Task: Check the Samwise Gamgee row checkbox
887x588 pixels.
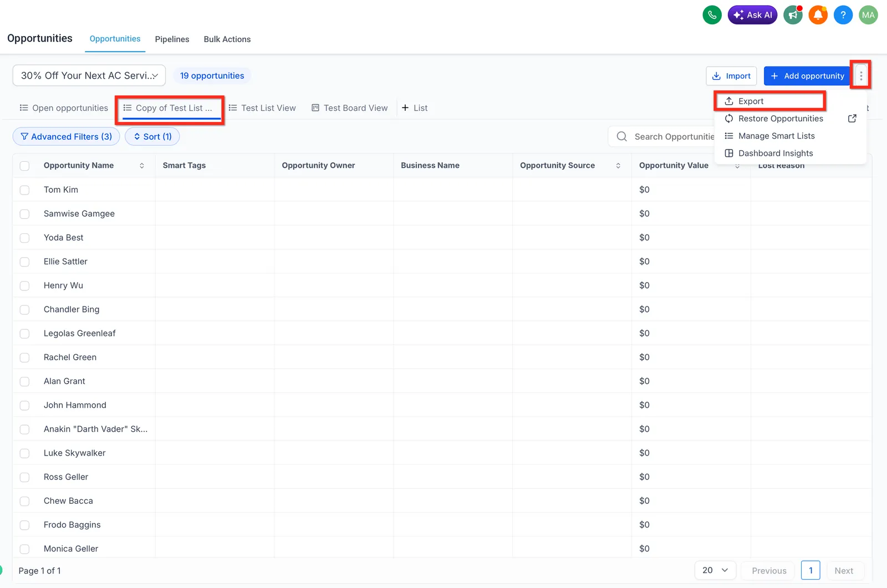Action: [x=24, y=214]
